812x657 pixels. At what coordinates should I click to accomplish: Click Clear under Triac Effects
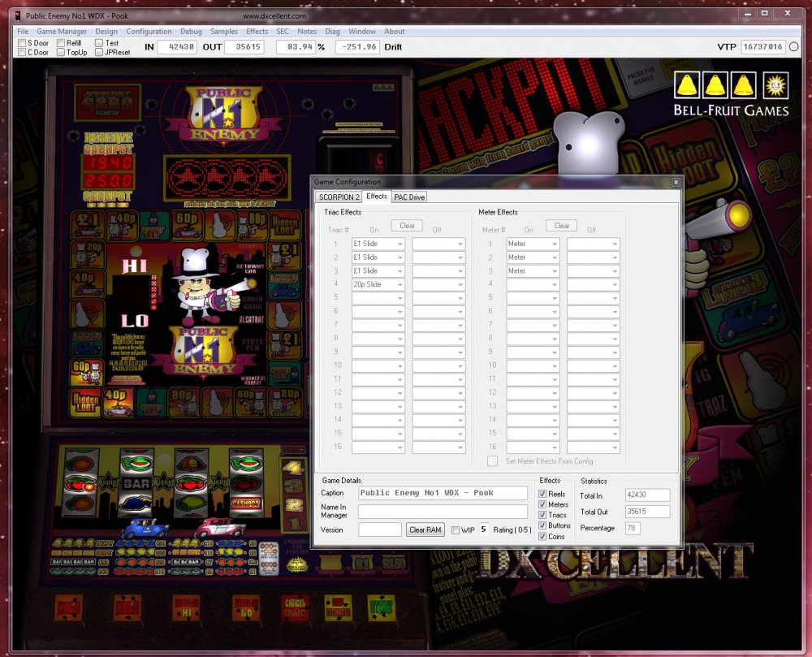(407, 226)
